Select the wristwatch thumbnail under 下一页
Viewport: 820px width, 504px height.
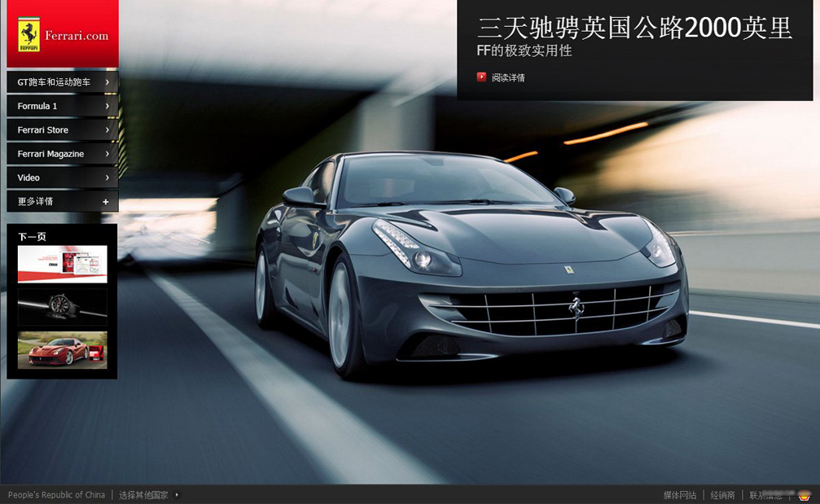(63, 307)
